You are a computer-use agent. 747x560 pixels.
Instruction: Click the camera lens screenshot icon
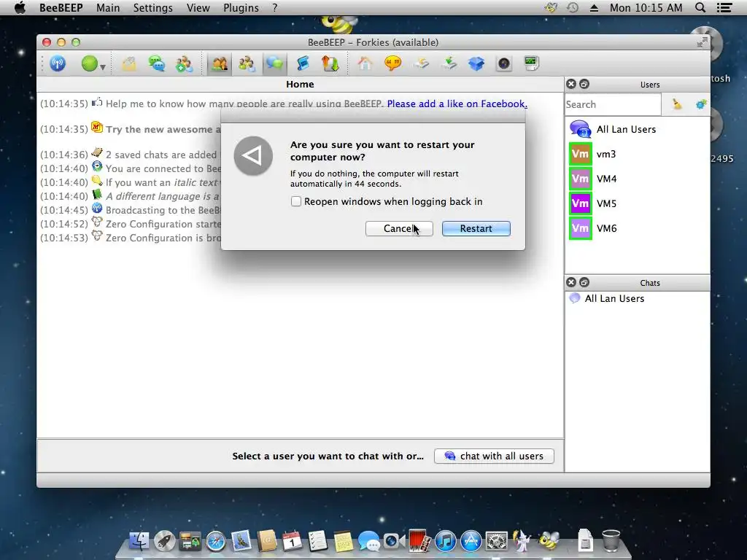coord(503,64)
